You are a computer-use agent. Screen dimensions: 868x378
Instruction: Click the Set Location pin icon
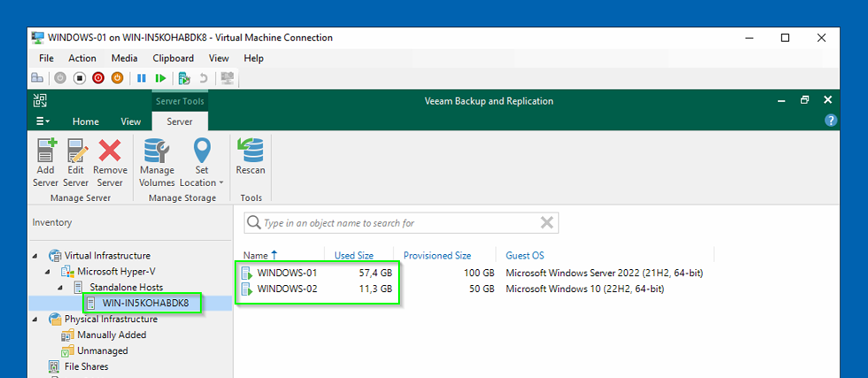point(202,150)
